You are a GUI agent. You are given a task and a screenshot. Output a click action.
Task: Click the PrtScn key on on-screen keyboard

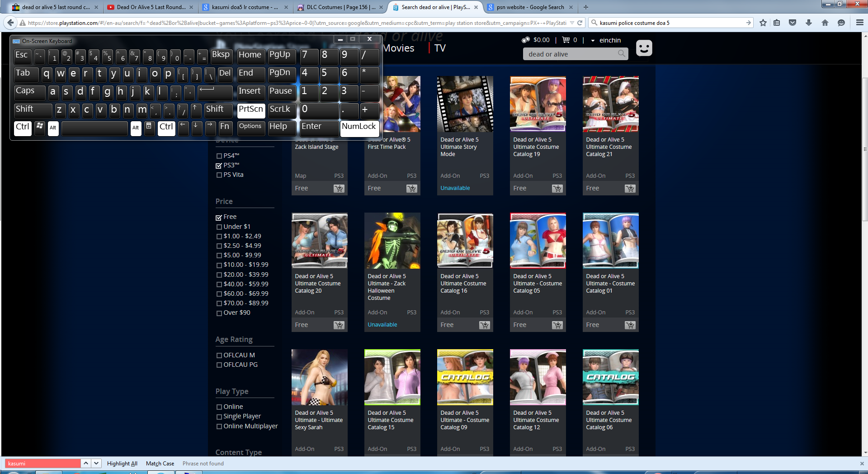coord(251,110)
